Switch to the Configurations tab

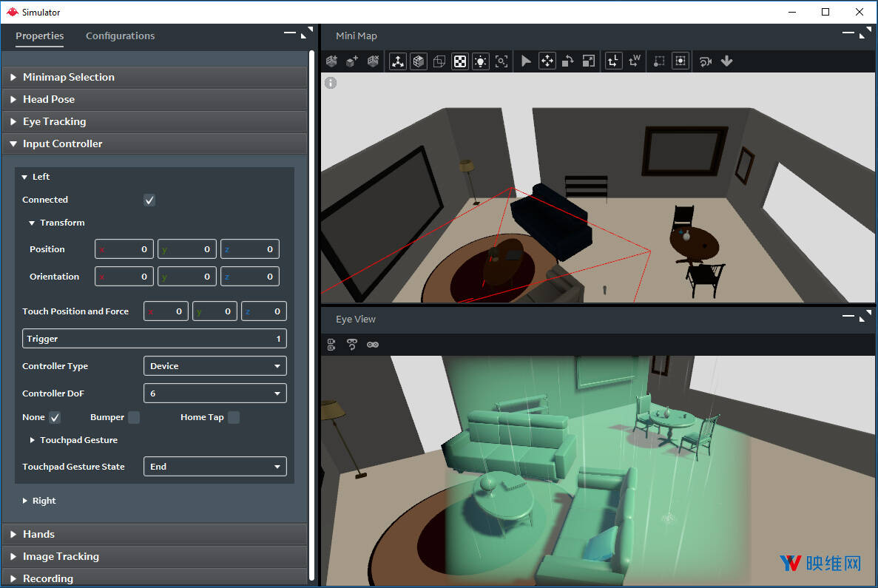tap(120, 36)
